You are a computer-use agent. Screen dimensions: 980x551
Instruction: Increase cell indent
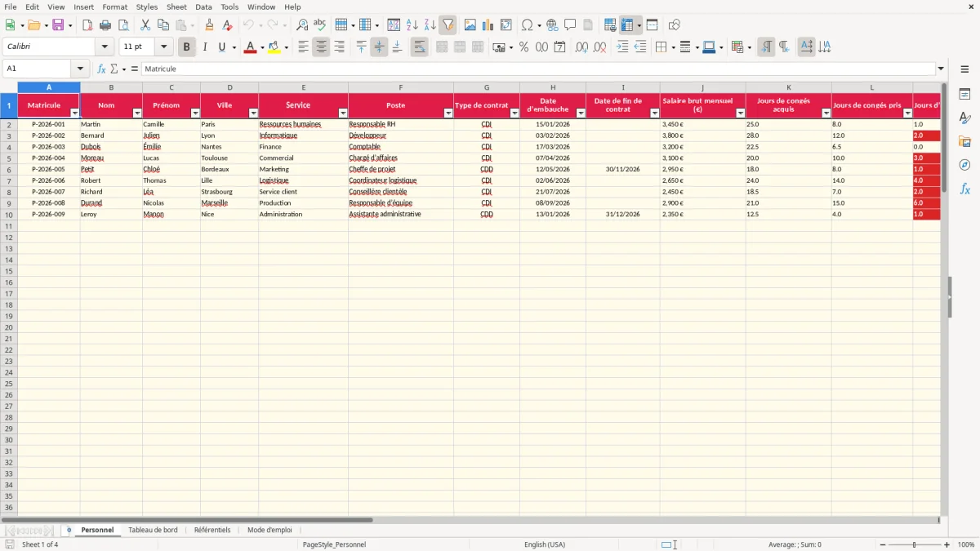(622, 47)
